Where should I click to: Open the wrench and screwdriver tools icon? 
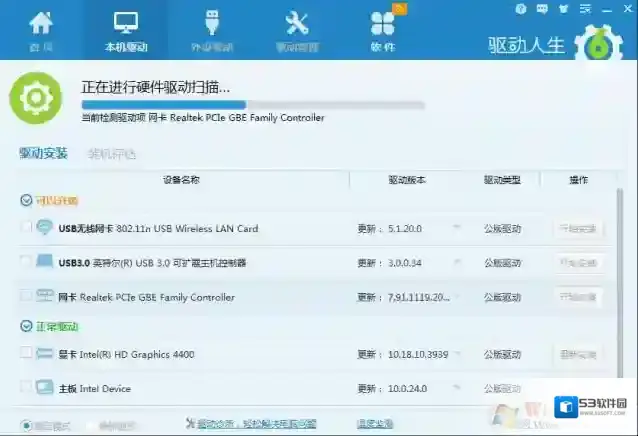click(x=297, y=30)
